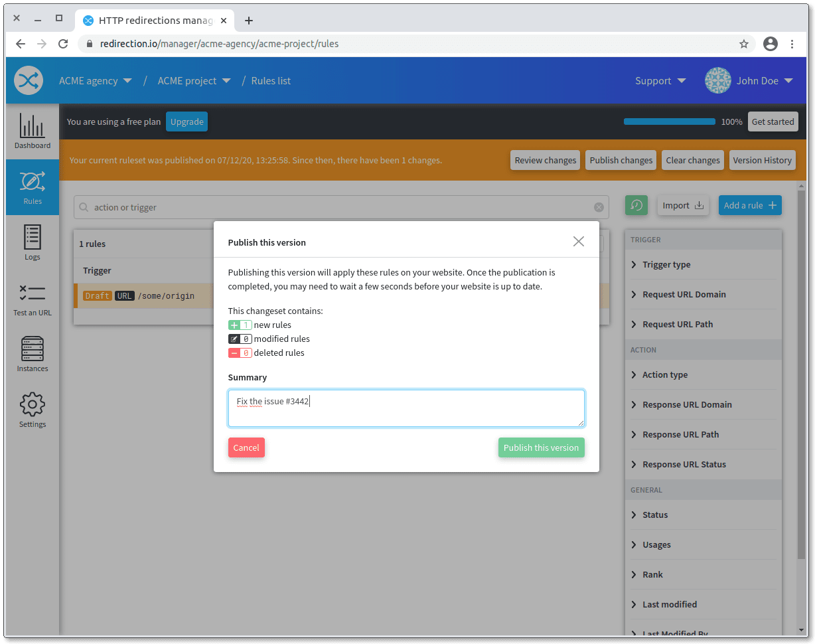The width and height of the screenshot is (815, 644).
Task: Click the Publish this version button
Action: [x=541, y=447]
